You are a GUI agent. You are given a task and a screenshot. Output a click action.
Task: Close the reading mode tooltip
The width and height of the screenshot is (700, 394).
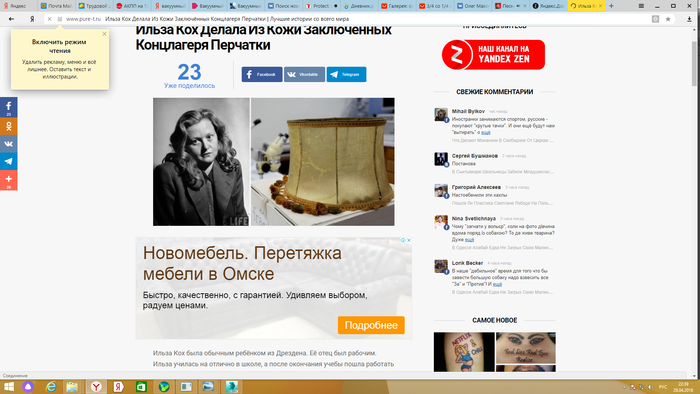104,34
